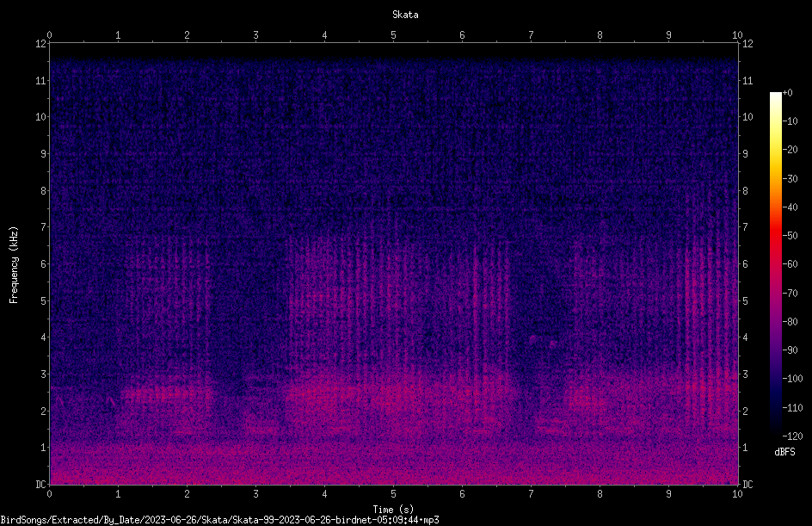Click the 2 second tick on the bottom time axis
Viewport: 812px width, 526px height.
[x=187, y=494]
